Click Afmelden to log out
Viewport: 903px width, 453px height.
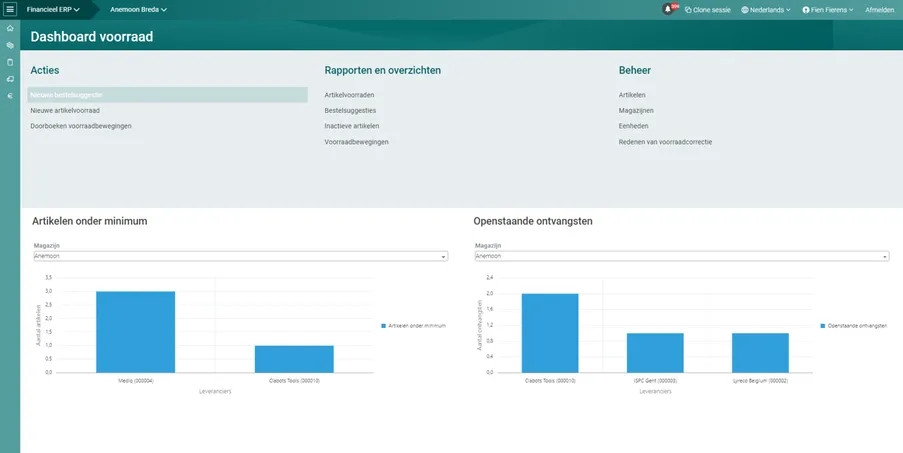879,10
